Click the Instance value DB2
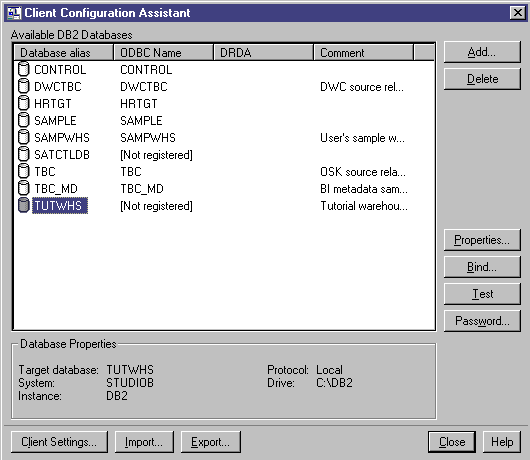530x460 pixels. tap(117, 396)
